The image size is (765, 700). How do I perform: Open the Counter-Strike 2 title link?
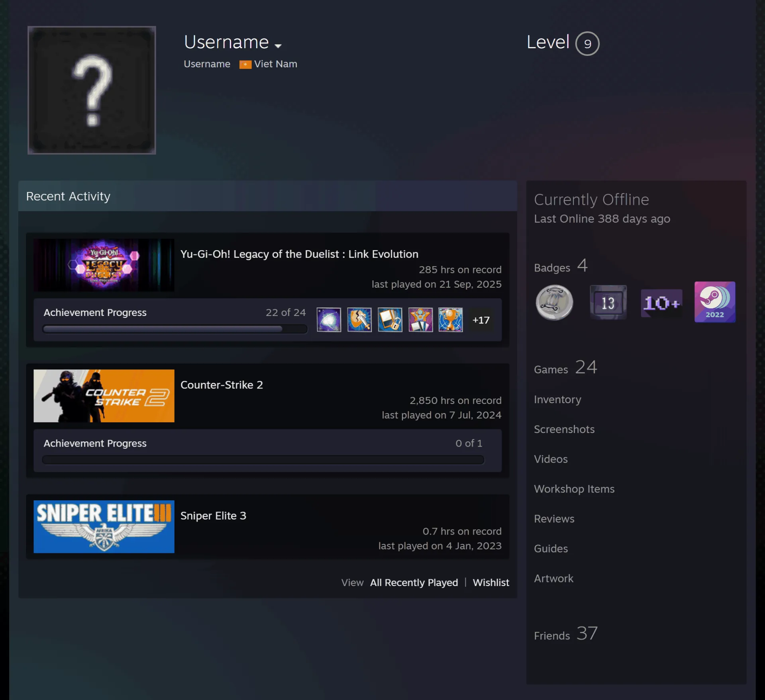point(222,385)
